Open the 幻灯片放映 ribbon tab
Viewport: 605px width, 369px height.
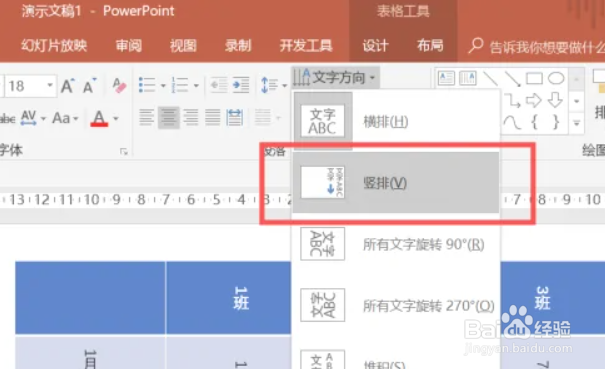54,46
